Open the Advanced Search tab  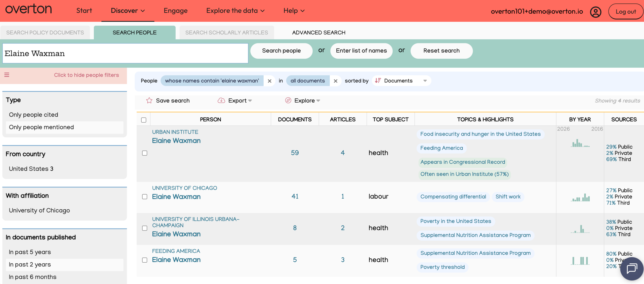pyautogui.click(x=318, y=32)
